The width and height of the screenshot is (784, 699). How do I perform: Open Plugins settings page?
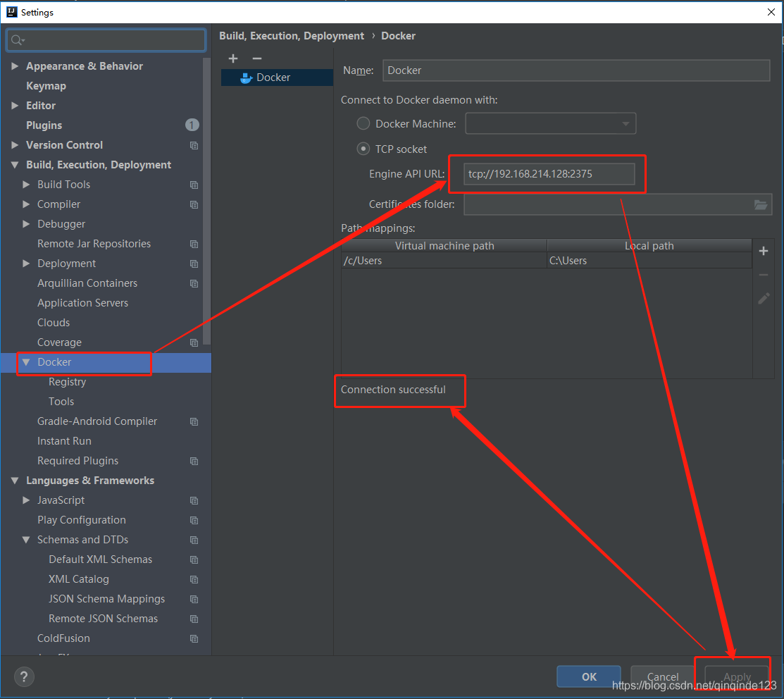point(44,125)
